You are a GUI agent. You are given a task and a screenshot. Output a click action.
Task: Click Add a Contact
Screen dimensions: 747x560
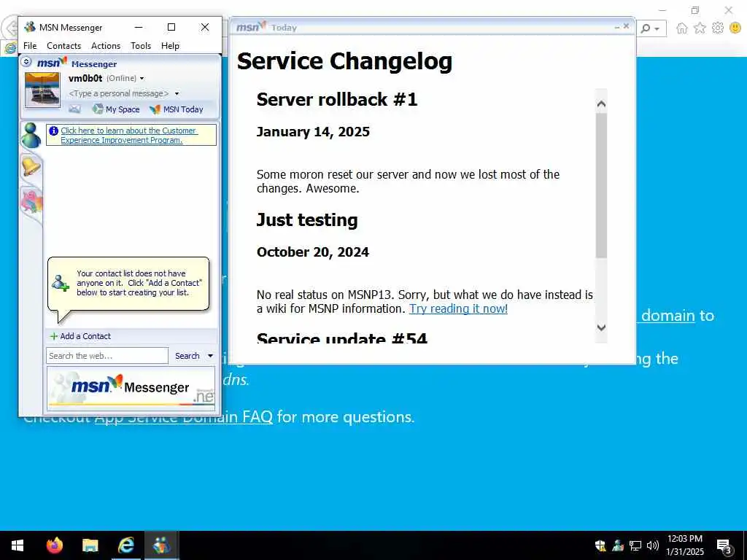(x=80, y=336)
